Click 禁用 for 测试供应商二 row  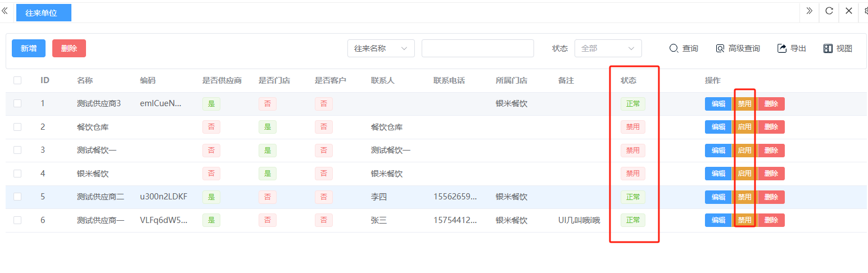[x=744, y=197]
